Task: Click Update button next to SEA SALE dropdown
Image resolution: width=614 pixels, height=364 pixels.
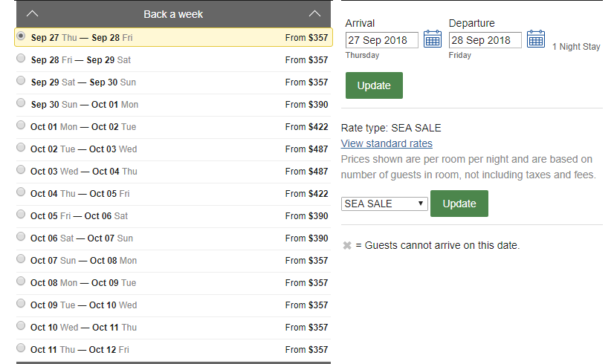Action: pyautogui.click(x=459, y=204)
